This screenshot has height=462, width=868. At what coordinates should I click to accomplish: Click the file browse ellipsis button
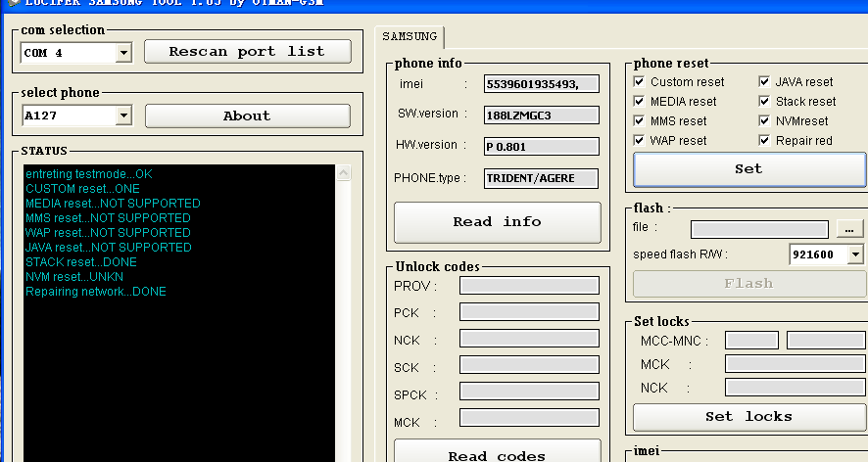point(846,228)
